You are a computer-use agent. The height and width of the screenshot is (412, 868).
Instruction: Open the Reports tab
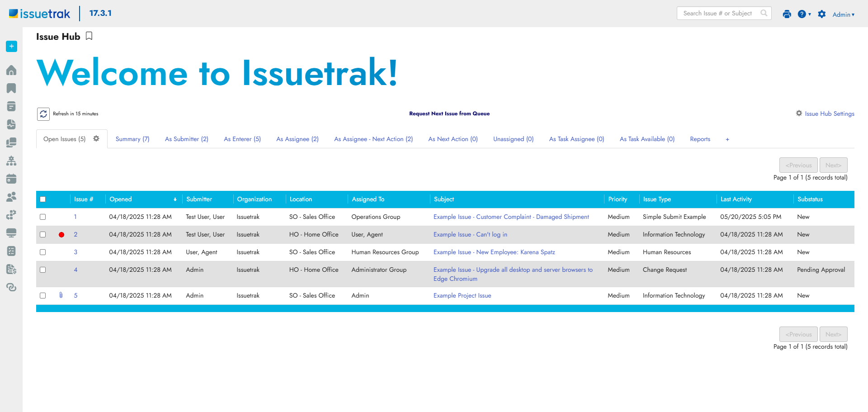[x=700, y=139]
